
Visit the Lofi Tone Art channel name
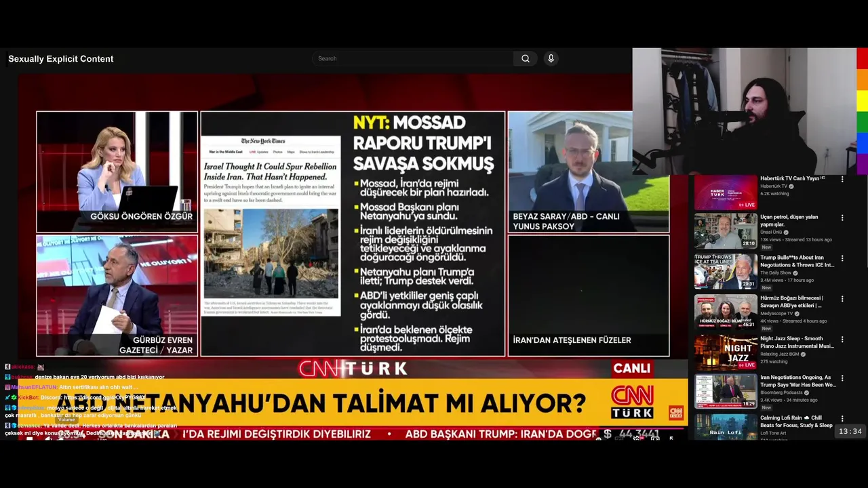pyautogui.click(x=773, y=433)
